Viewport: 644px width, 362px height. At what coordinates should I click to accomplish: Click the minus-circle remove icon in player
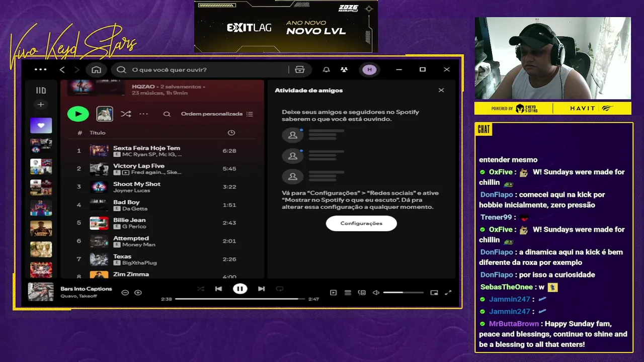pyautogui.click(x=125, y=293)
